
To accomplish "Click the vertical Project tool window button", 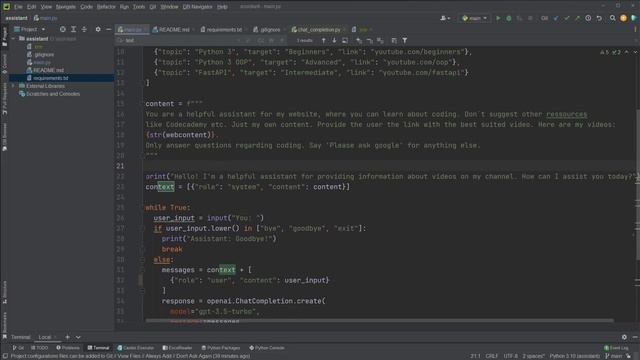I will [x=4, y=37].
